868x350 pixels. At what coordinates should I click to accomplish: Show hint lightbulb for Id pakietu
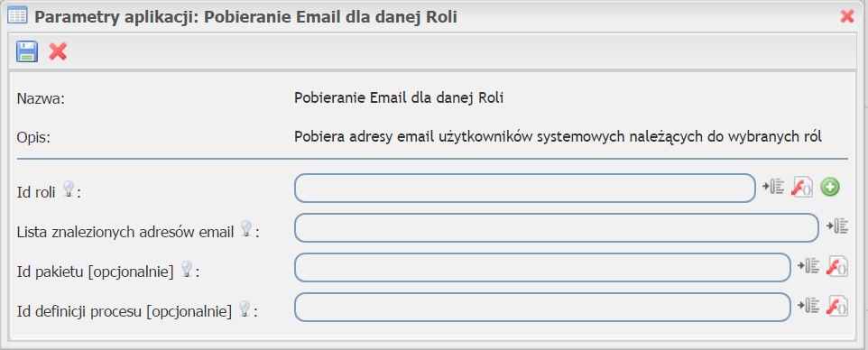point(187,269)
